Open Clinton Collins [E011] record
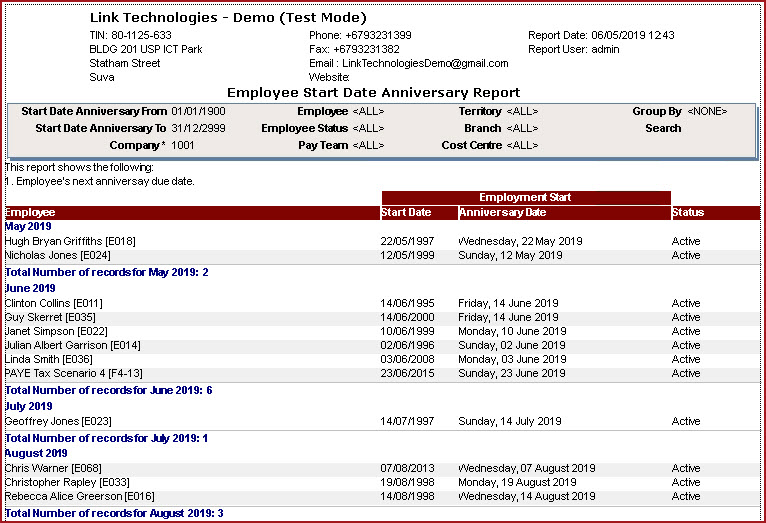 click(x=54, y=303)
